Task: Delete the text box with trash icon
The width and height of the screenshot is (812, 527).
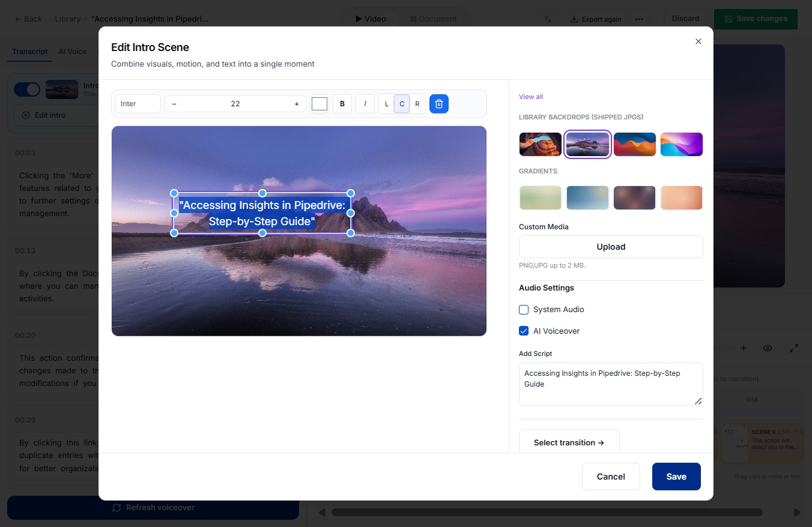Action: coord(439,104)
